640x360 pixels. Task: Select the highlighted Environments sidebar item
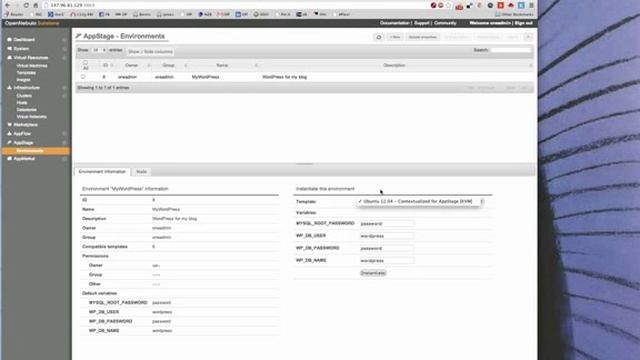[36, 151]
